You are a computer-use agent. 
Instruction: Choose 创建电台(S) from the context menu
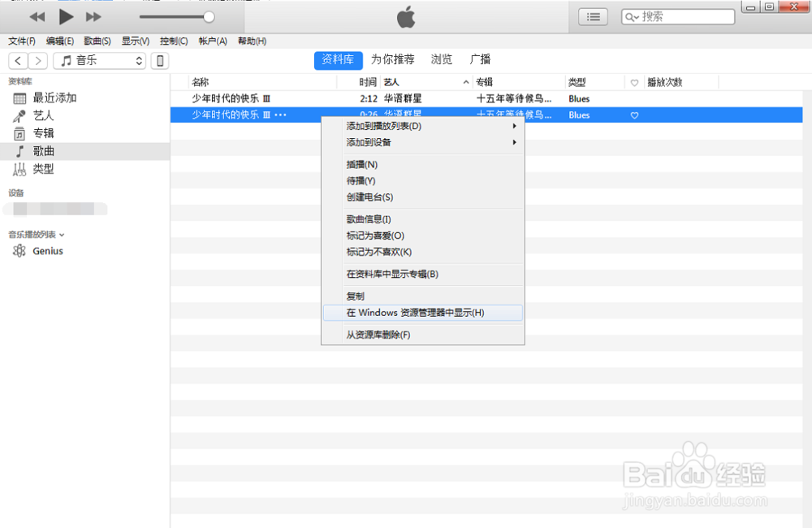423,197
